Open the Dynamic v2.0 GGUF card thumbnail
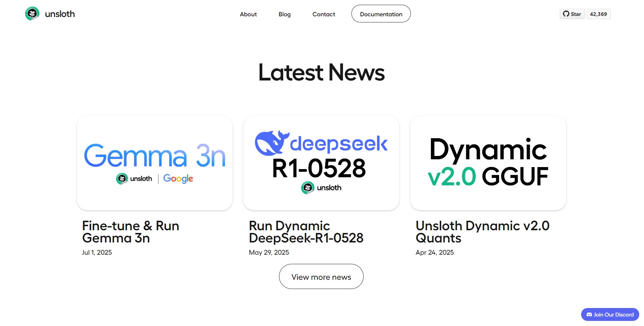 coord(488,163)
